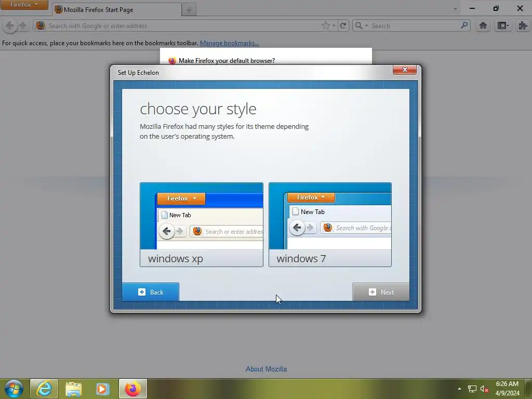Open the taskbar clock showing 6:26 AM
This screenshot has height=399, width=532.
pos(507,389)
